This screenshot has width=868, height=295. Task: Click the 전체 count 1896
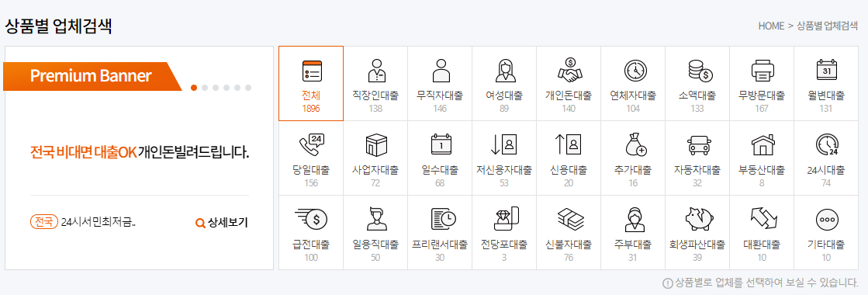[311, 109]
